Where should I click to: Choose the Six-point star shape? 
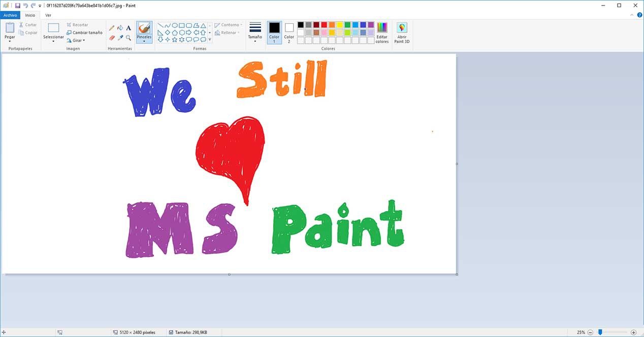pyautogui.click(x=182, y=40)
